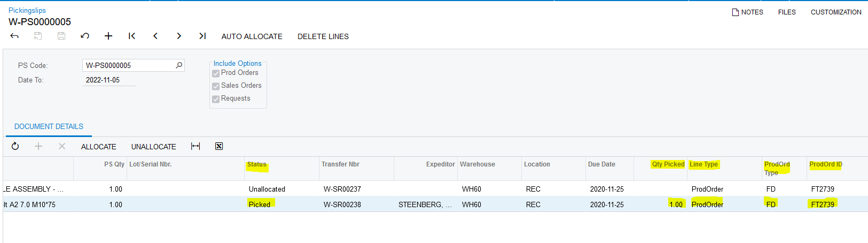Export grid to Excel icon
The width and height of the screenshot is (868, 243).
[x=219, y=146]
